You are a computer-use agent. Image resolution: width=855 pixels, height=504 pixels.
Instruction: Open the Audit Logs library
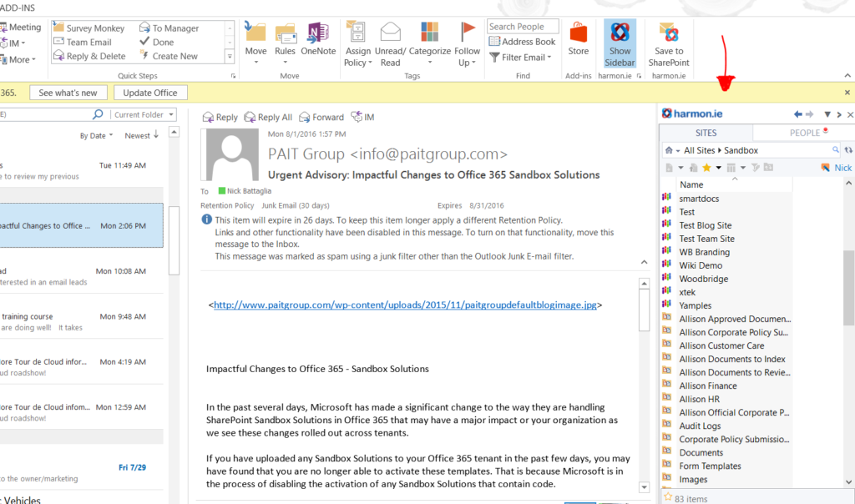point(700,426)
